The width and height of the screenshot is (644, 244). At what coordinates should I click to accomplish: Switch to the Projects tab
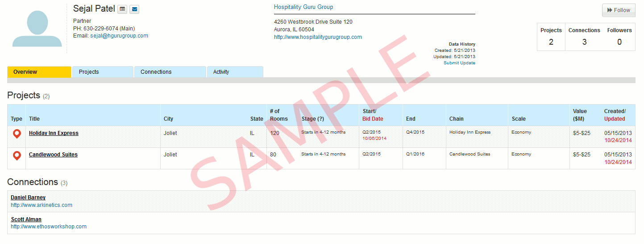coord(103,72)
